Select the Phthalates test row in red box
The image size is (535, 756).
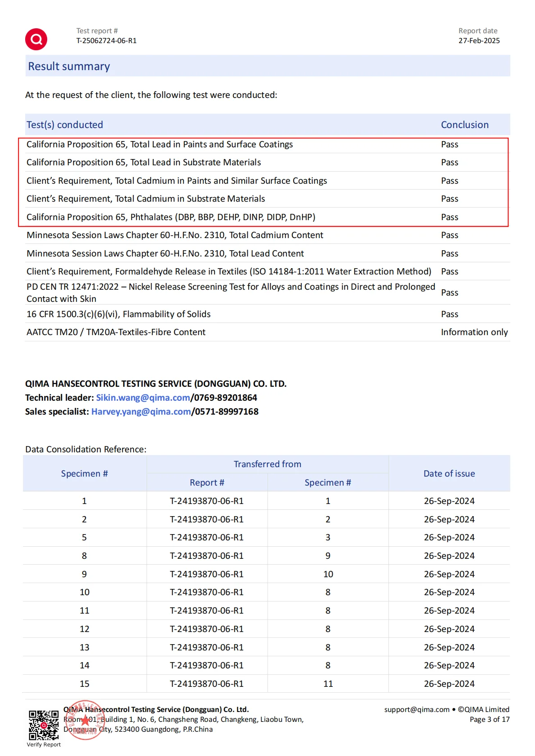[x=171, y=217]
